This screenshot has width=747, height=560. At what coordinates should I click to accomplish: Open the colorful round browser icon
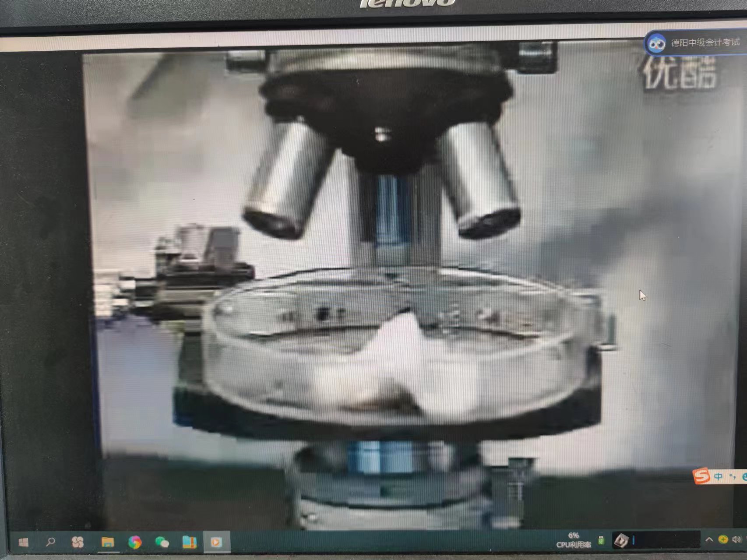pos(135,542)
